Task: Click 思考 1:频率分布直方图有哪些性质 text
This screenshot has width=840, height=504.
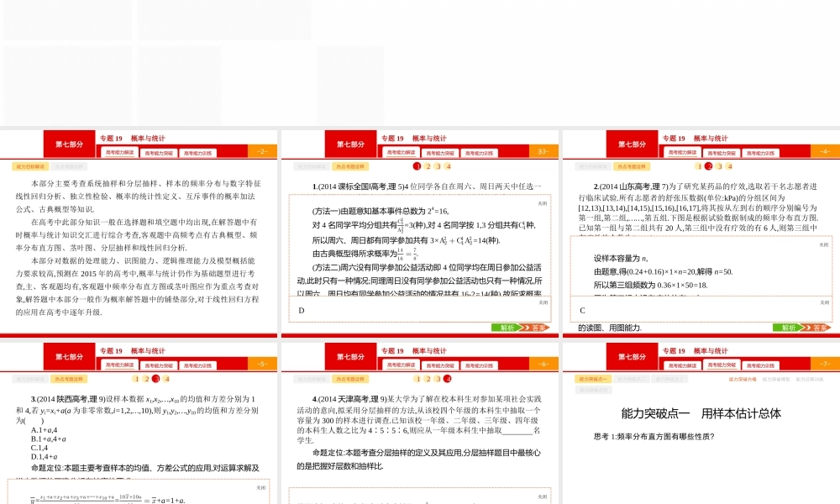Action: 654,437
